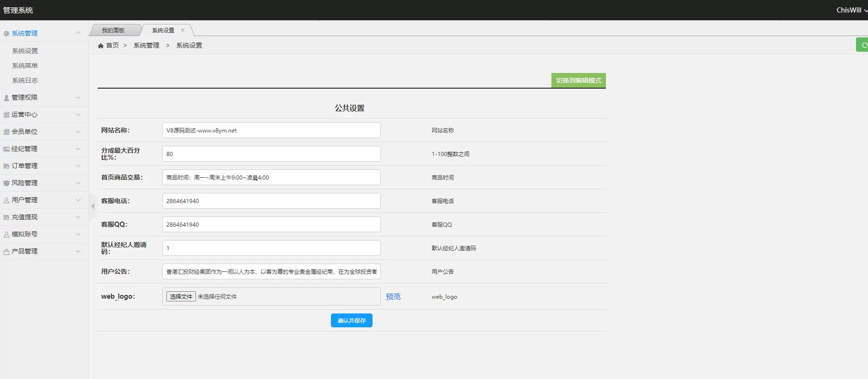Click the 系统管理 gear icon
The height and width of the screenshot is (379, 868).
tap(6, 34)
